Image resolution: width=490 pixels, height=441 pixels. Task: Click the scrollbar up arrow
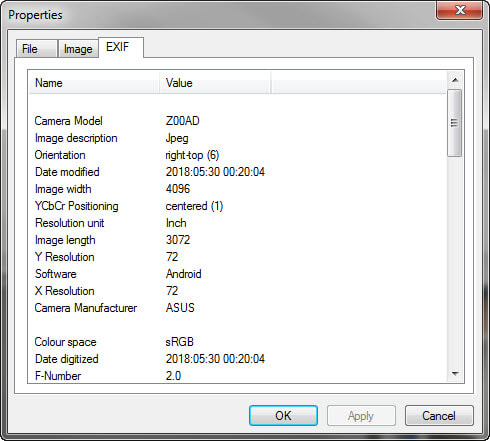[455, 80]
